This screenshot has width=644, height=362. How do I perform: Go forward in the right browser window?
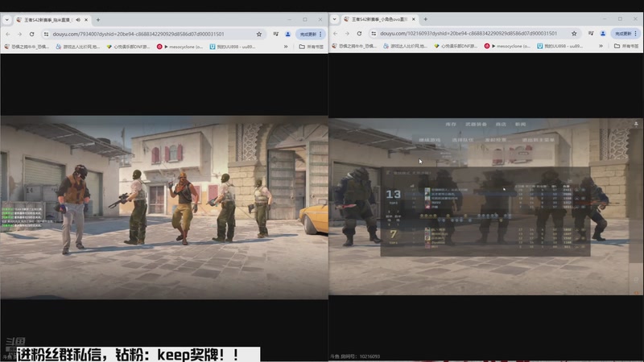[x=347, y=34]
